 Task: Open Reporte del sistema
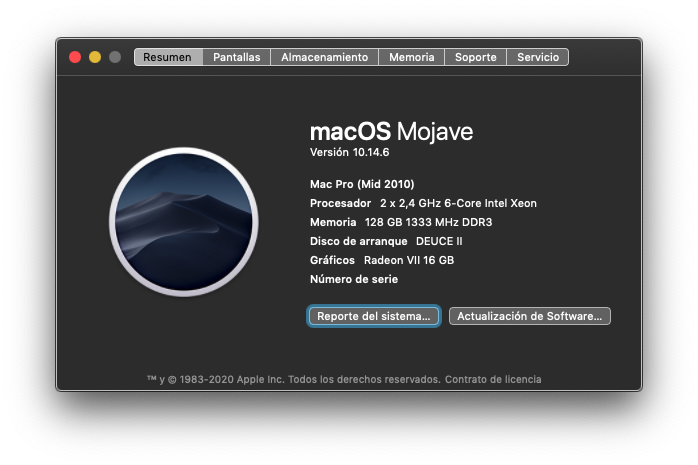[x=374, y=316]
